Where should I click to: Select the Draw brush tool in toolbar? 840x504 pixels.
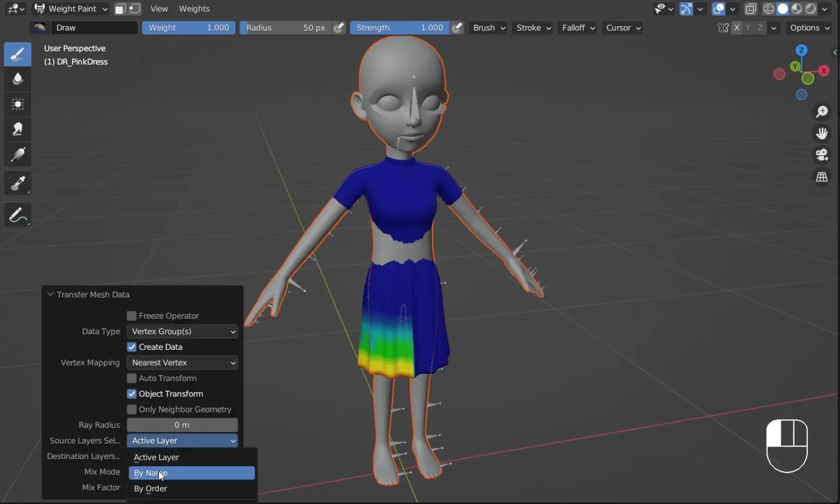(18, 54)
